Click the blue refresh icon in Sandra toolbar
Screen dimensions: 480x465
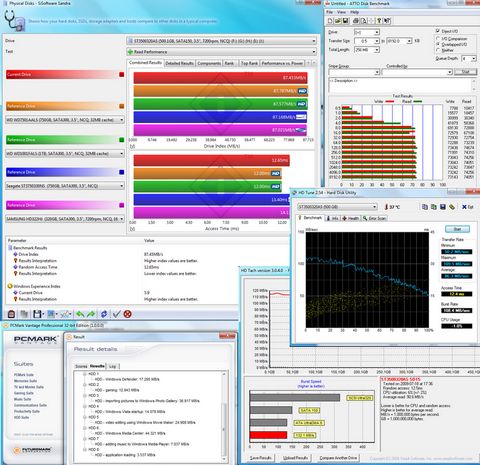[x=104, y=314]
